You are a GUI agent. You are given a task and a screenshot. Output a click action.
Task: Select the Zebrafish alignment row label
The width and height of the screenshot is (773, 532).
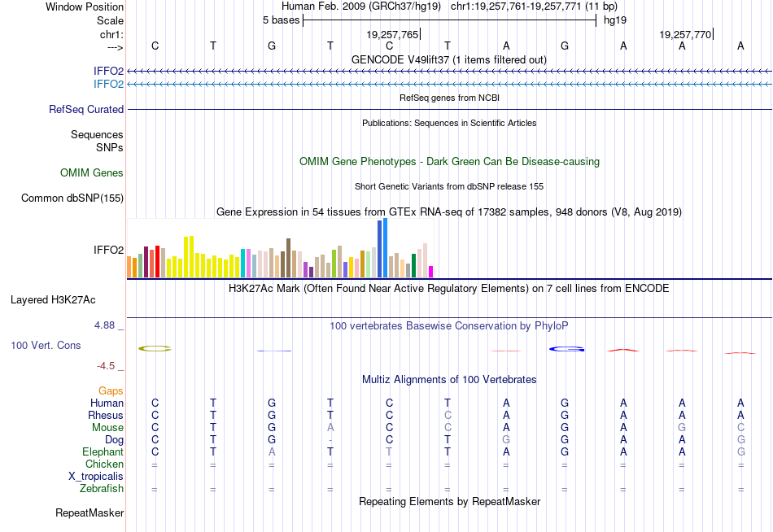point(102,489)
